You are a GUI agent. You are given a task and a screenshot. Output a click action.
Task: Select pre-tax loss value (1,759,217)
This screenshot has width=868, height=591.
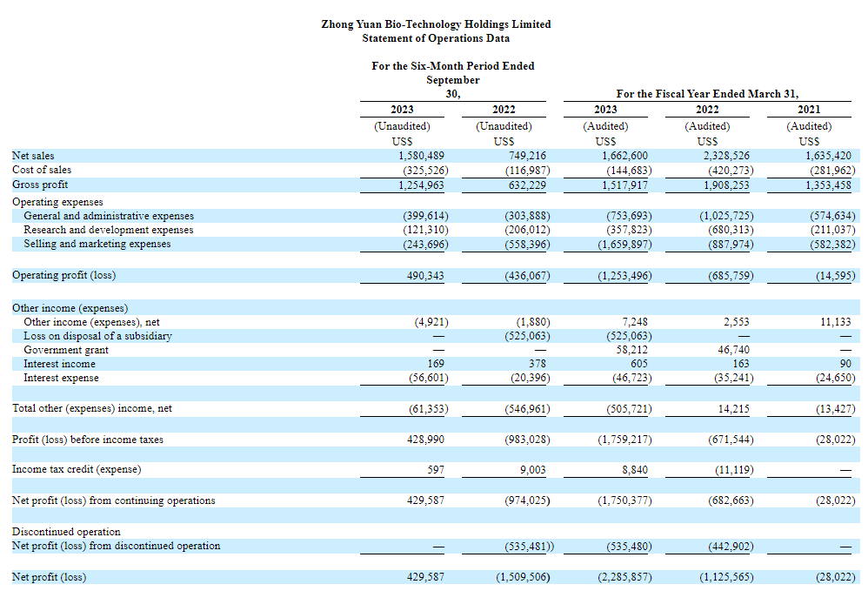click(624, 440)
